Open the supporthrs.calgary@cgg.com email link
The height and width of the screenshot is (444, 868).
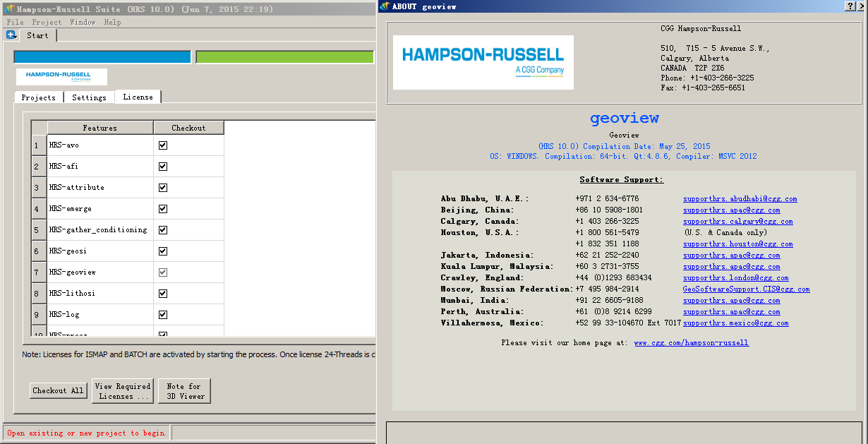737,222
